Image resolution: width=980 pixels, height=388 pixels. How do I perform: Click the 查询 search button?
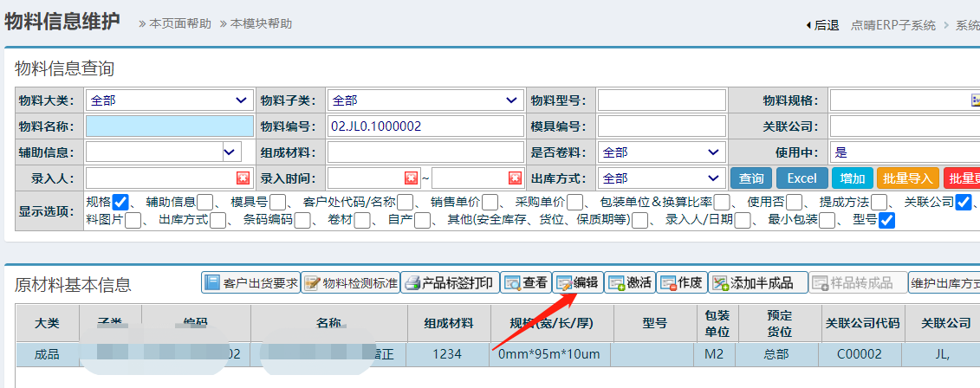click(x=751, y=178)
